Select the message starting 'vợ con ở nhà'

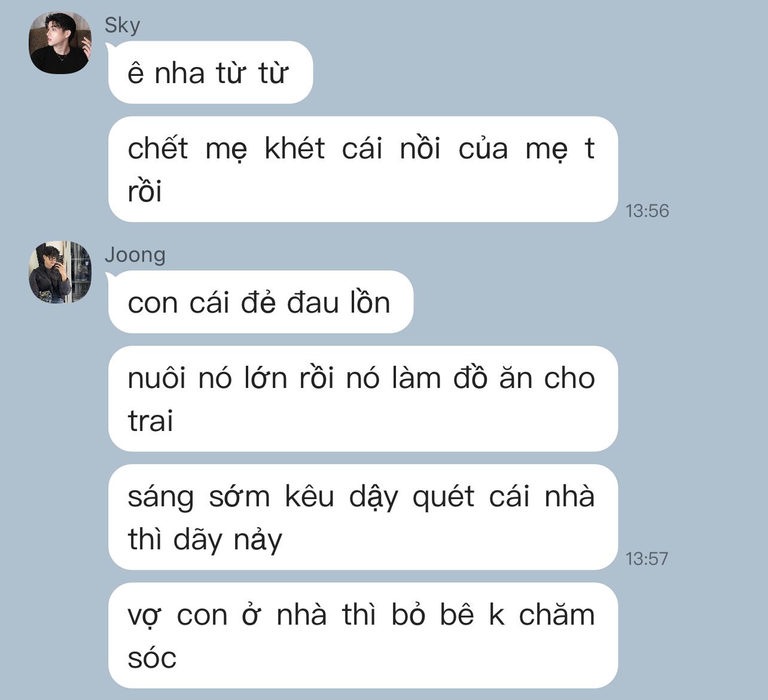(363, 635)
